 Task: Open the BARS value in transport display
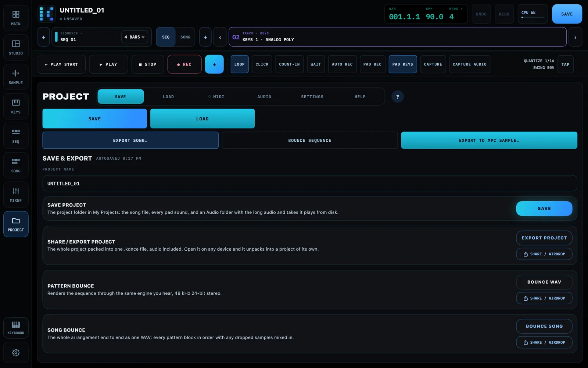[455, 14]
